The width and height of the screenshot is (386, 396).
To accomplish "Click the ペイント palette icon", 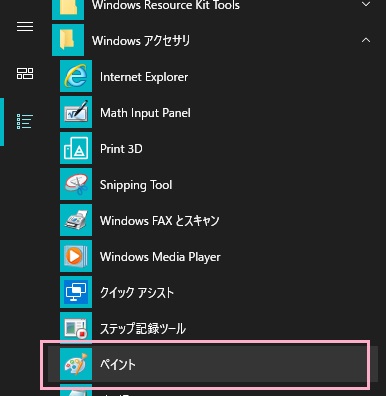I will (76, 364).
